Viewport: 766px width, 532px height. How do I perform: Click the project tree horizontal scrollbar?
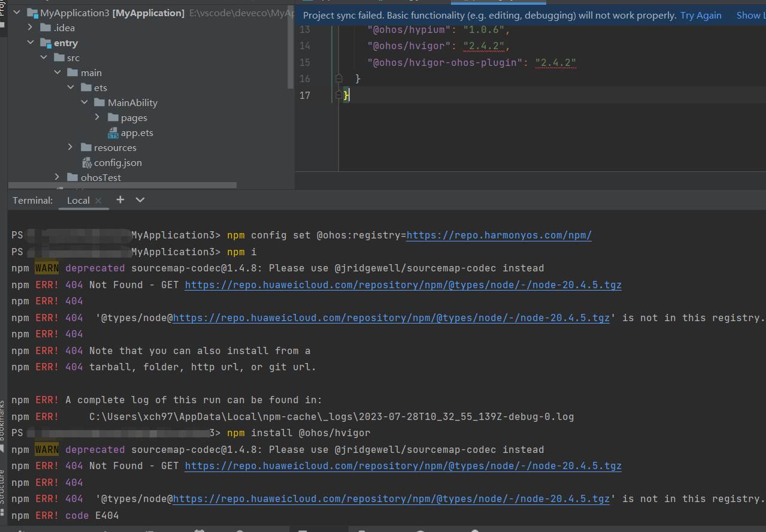coord(123,186)
